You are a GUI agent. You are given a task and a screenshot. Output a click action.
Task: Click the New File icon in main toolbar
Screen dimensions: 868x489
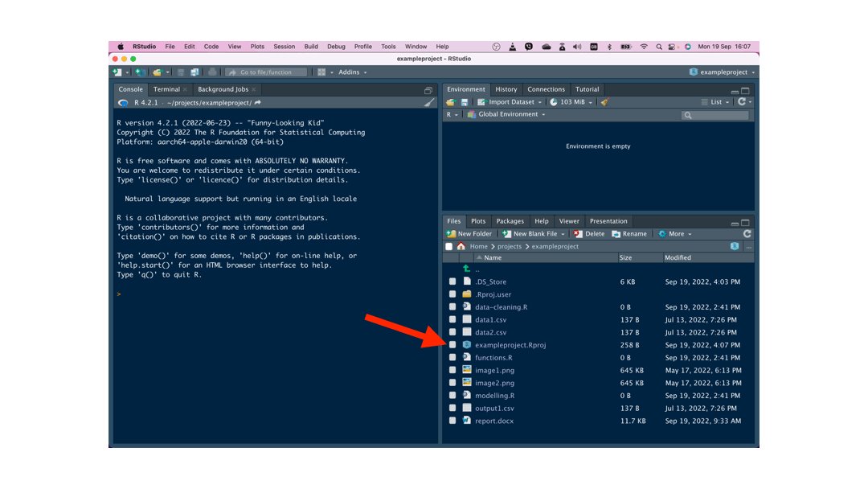(117, 72)
